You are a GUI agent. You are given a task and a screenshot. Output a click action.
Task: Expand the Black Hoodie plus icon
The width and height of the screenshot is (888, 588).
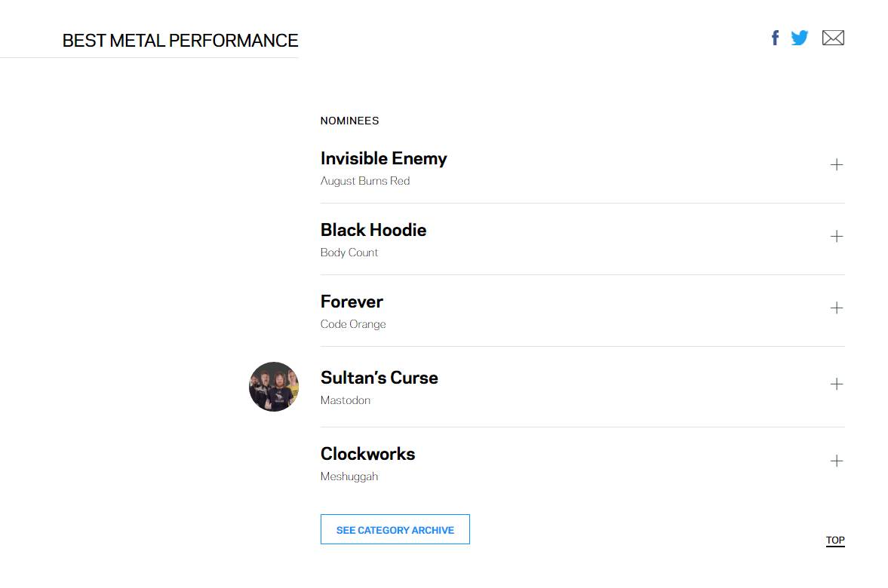click(837, 236)
